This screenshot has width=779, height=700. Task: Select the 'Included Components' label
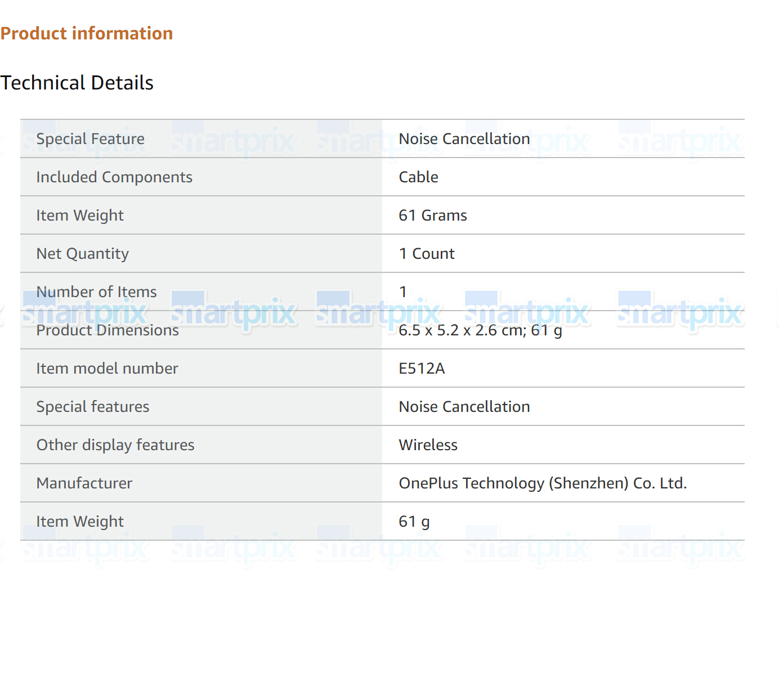pyautogui.click(x=114, y=177)
